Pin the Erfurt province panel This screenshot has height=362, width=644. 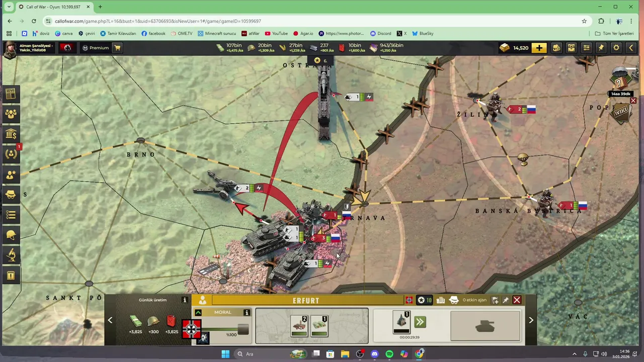coord(506,300)
